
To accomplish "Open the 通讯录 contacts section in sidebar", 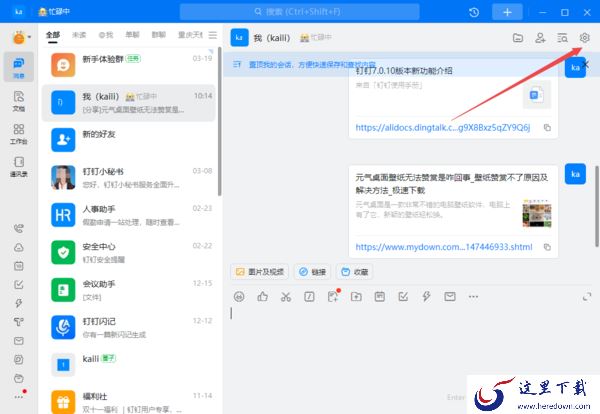I will [18, 166].
